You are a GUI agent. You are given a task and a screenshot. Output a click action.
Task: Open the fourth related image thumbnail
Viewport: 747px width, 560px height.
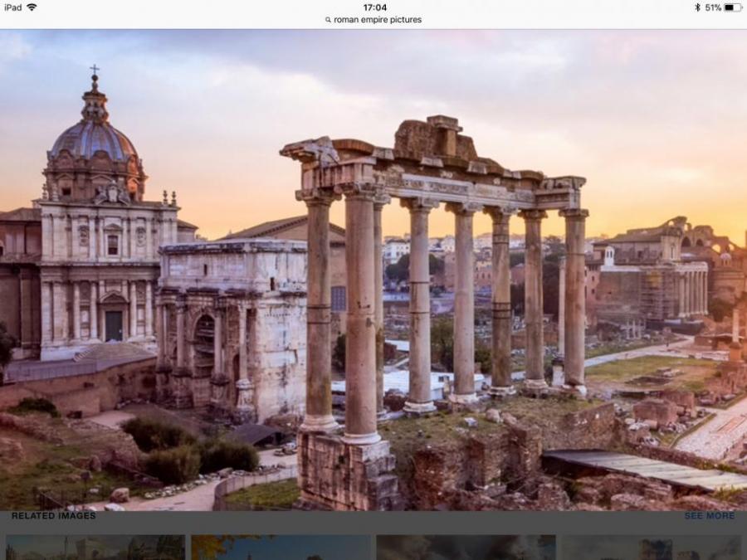[651, 548]
